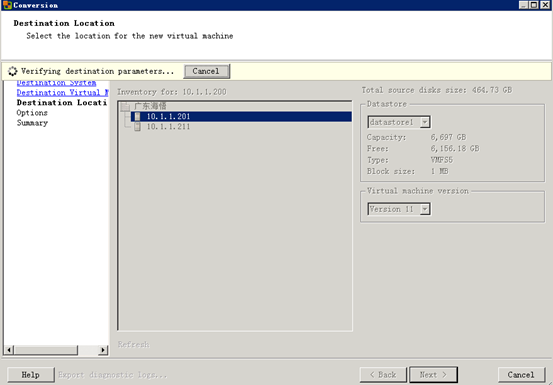Cancel the conversion wizard
The image size is (553, 385).
[521, 375]
